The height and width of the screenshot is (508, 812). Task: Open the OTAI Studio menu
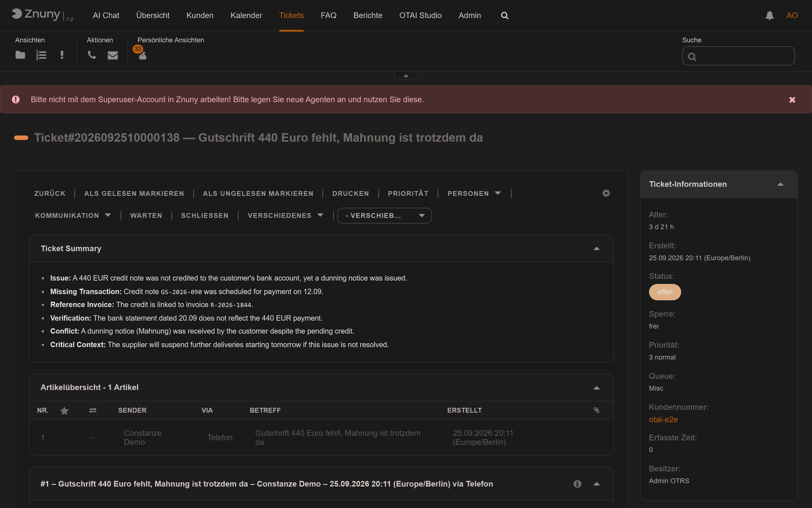[420, 16]
